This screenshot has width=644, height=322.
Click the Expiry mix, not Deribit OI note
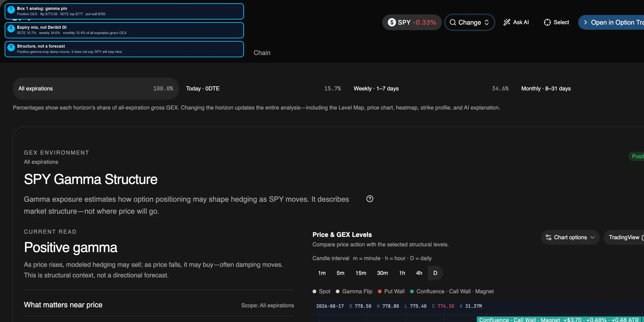[x=124, y=30]
